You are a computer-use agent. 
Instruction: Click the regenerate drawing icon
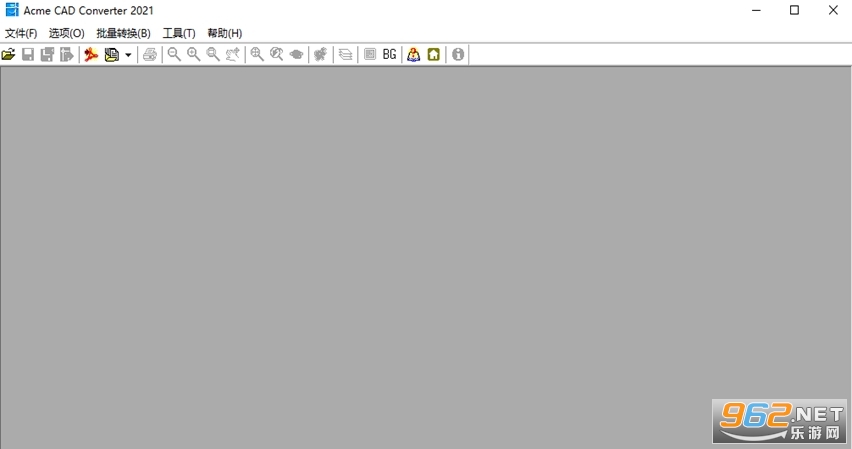click(321, 54)
